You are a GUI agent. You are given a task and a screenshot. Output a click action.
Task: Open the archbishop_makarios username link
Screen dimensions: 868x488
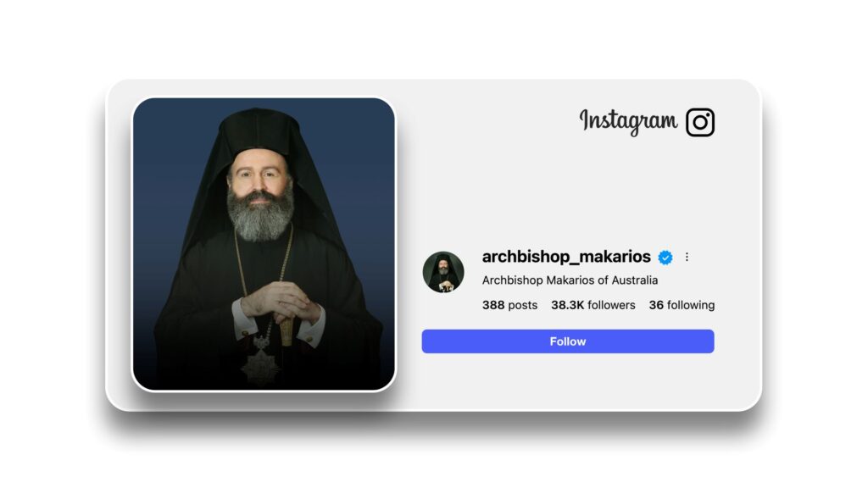[565, 257]
